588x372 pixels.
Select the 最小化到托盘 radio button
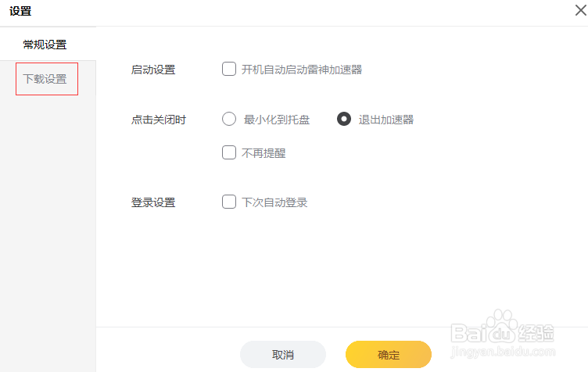[x=229, y=119]
